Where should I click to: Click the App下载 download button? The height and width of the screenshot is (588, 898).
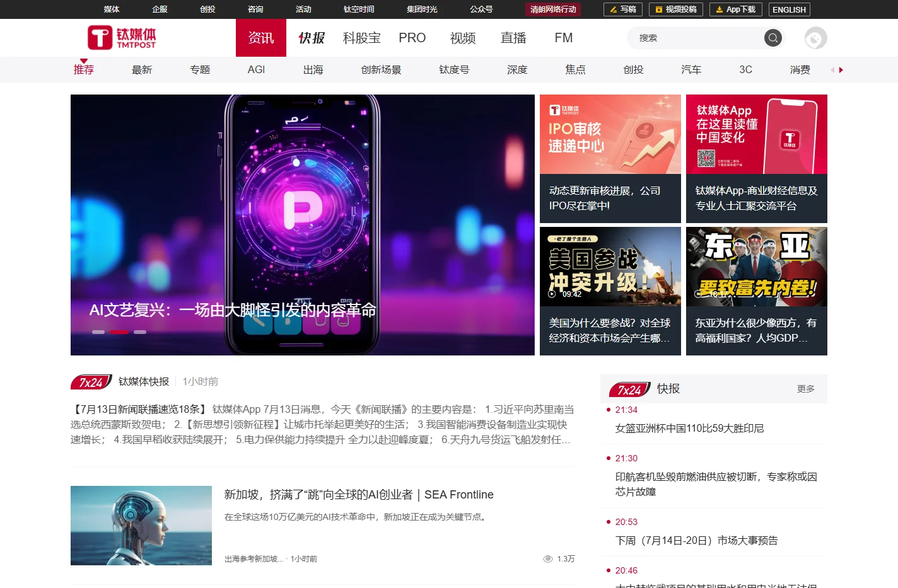tap(736, 9)
